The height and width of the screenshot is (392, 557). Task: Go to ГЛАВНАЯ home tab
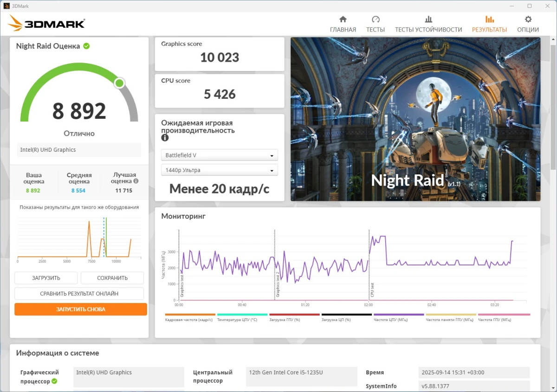(x=343, y=24)
